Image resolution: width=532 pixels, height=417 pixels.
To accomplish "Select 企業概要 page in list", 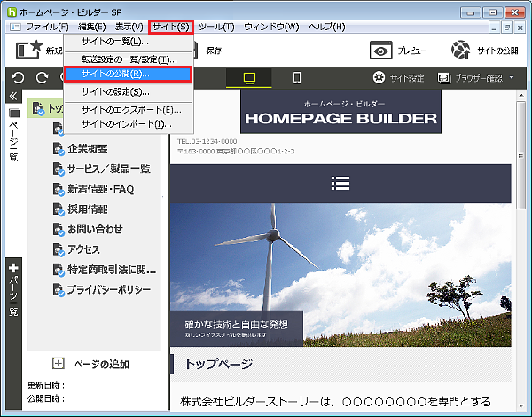I will (x=88, y=149).
